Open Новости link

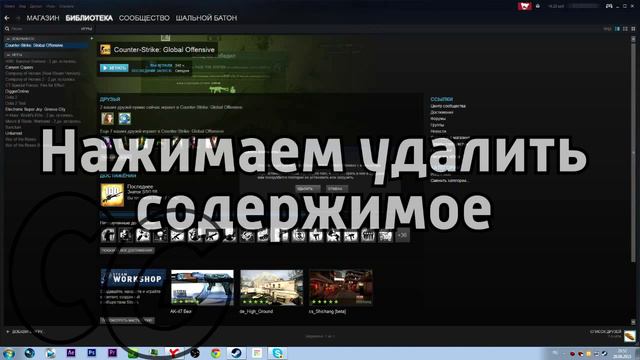tap(438, 131)
